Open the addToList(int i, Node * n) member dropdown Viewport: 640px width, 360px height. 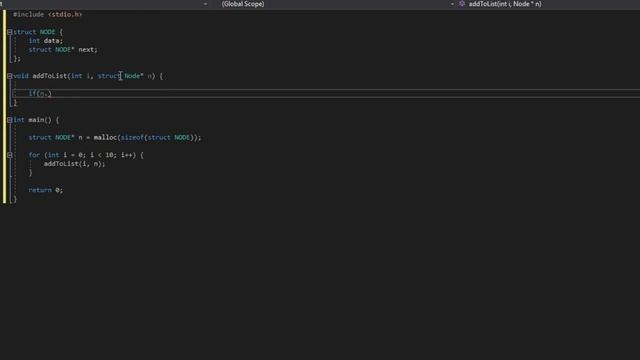click(505, 4)
